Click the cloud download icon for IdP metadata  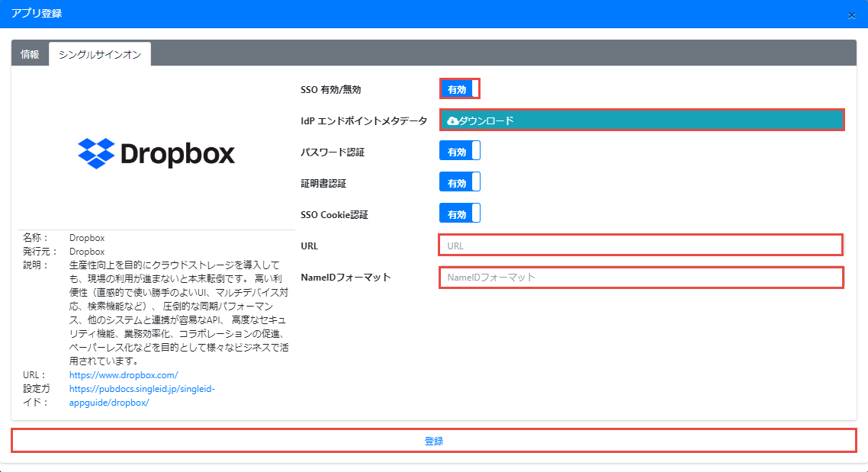pyautogui.click(x=452, y=120)
